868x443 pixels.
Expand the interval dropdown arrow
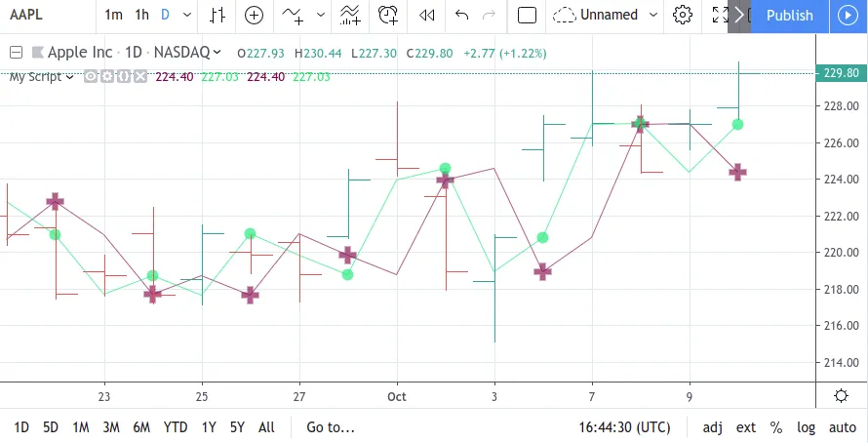point(186,15)
